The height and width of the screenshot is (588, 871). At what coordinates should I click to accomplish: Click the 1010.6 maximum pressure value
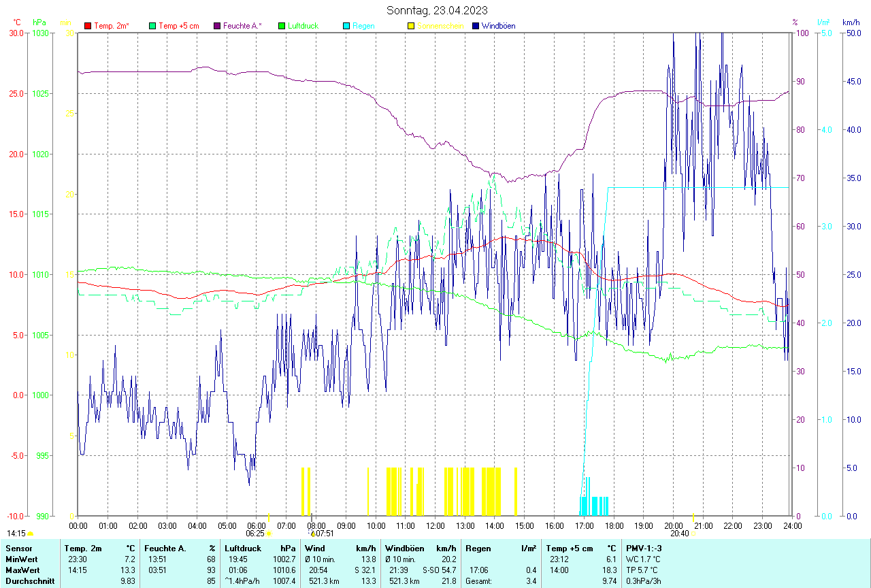tap(284, 570)
